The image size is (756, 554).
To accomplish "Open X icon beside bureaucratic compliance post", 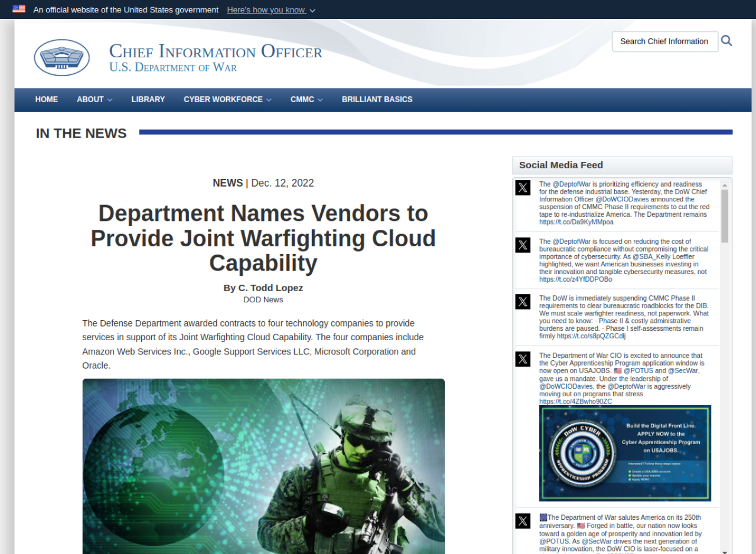I will [523, 245].
